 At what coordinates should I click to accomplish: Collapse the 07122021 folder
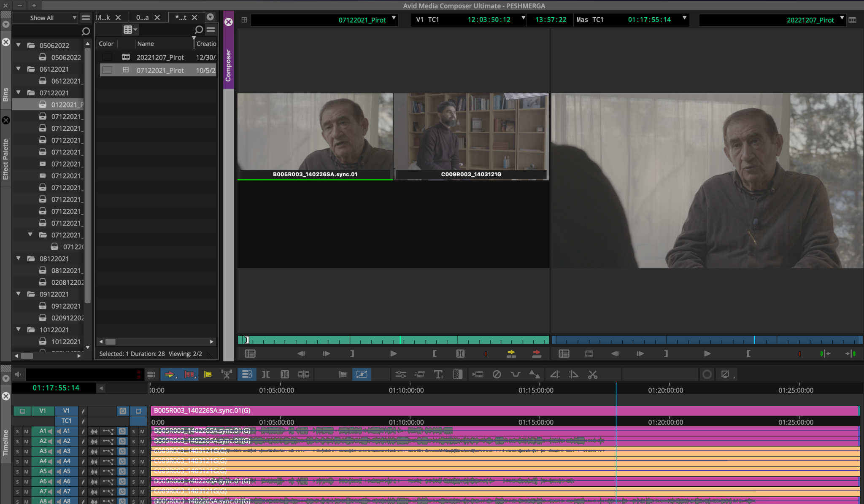pos(19,92)
